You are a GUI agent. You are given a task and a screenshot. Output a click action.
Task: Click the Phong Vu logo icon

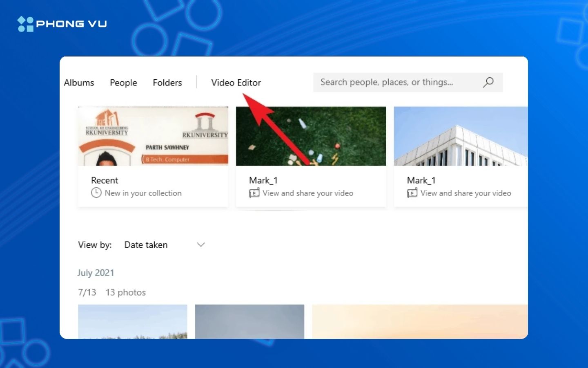[x=24, y=23]
